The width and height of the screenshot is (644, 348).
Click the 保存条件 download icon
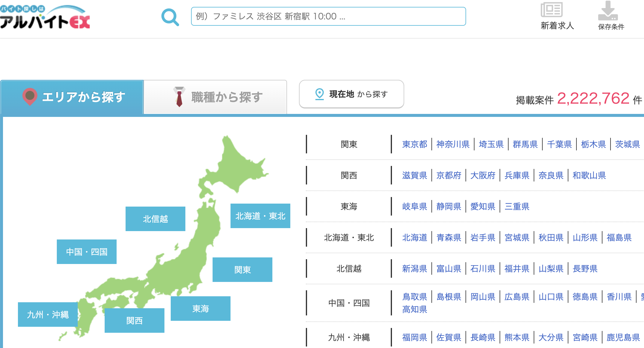pos(608,10)
